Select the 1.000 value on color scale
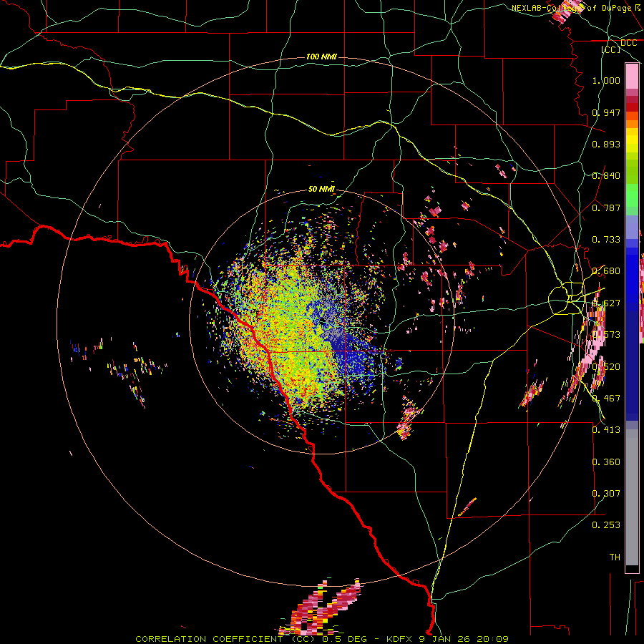Screen dimensions: 644x644 pos(606,80)
